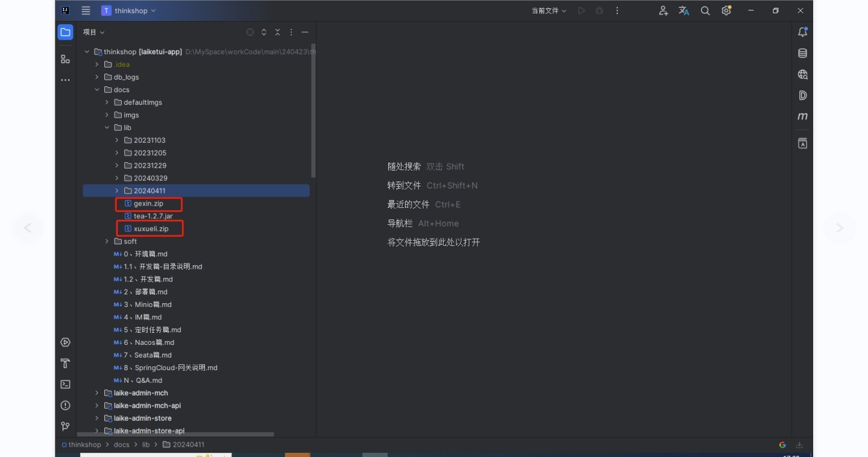Open the Terminal tool window
Viewport: 868px width, 457px height.
coord(65,384)
